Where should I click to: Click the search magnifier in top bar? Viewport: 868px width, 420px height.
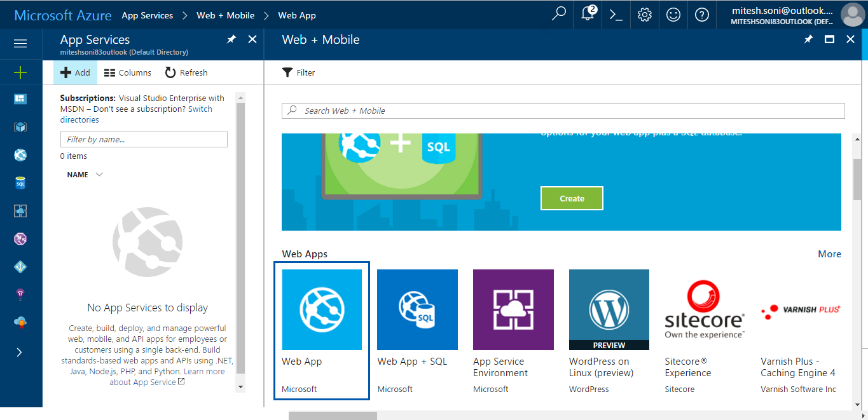559,14
